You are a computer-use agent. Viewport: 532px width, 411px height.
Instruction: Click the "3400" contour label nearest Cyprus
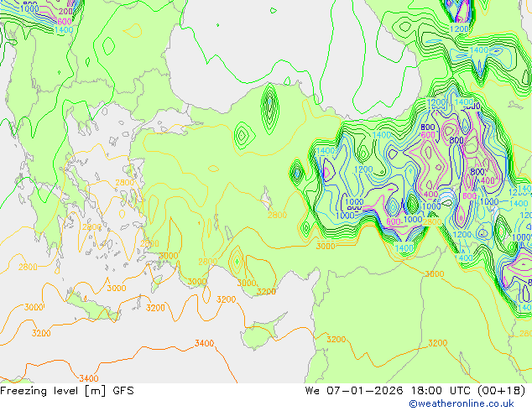[x=204, y=344]
